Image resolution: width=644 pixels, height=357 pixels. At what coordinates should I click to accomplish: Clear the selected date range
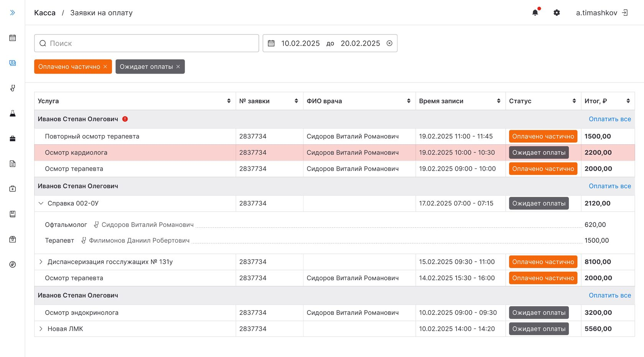[x=389, y=43]
